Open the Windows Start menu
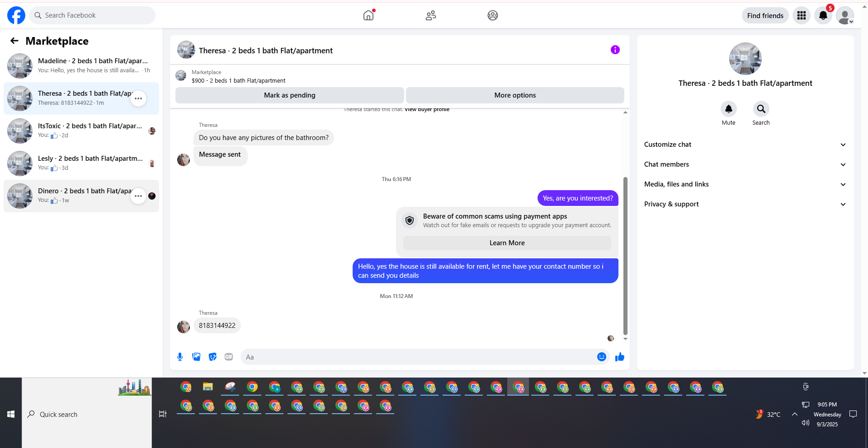Viewport: 868px width, 448px height. [x=11, y=414]
